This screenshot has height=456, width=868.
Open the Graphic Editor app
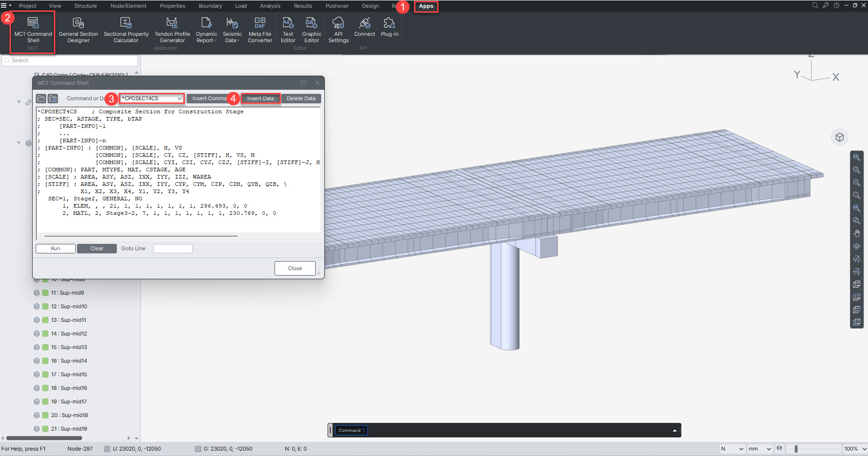point(312,30)
